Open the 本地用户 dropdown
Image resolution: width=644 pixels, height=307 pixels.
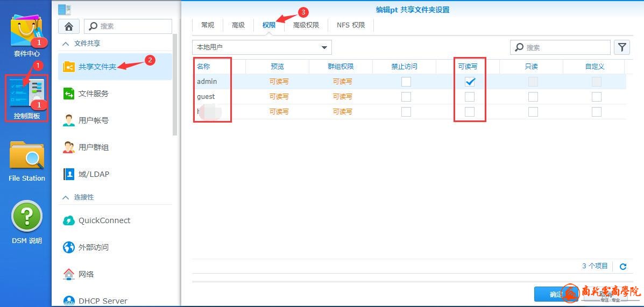[262, 47]
